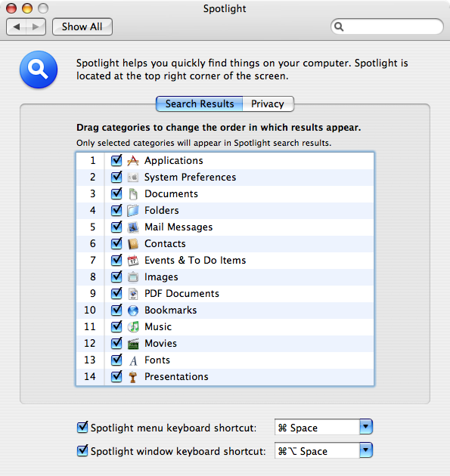Disable Spotlight window keyboard shortcut checkbox
The width and height of the screenshot is (450, 476).
(82, 450)
